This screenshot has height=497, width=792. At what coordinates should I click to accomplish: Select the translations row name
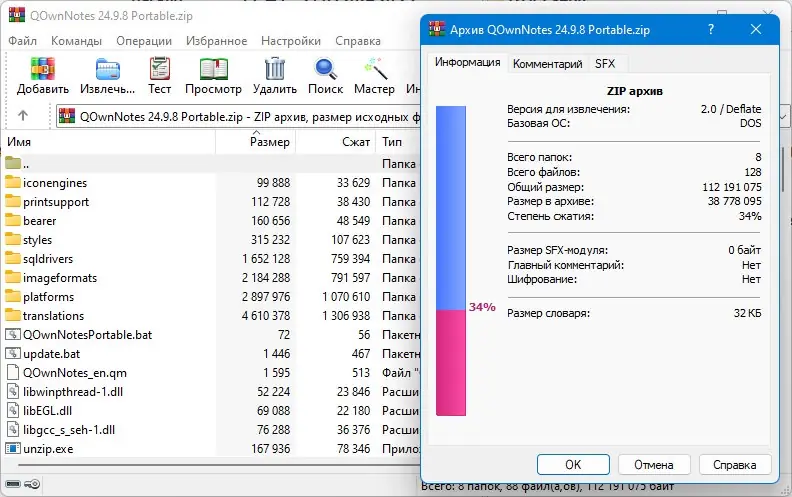pos(54,316)
